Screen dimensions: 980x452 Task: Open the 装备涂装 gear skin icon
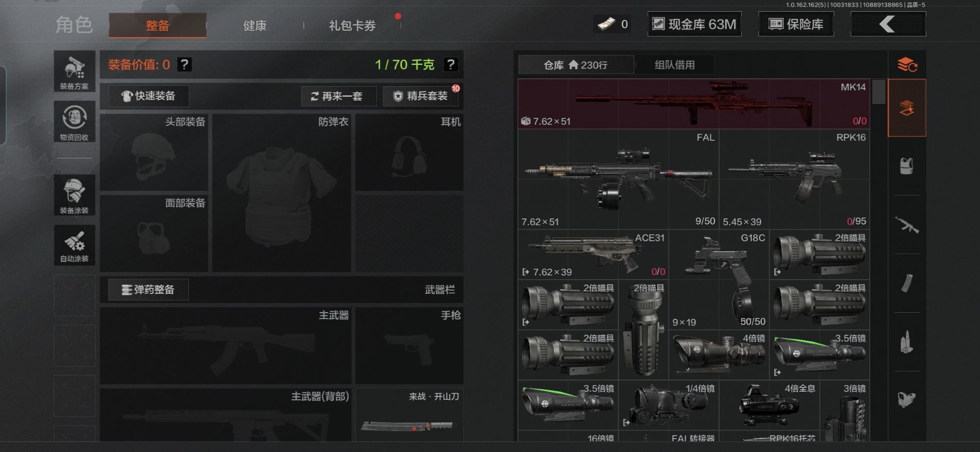click(x=75, y=195)
